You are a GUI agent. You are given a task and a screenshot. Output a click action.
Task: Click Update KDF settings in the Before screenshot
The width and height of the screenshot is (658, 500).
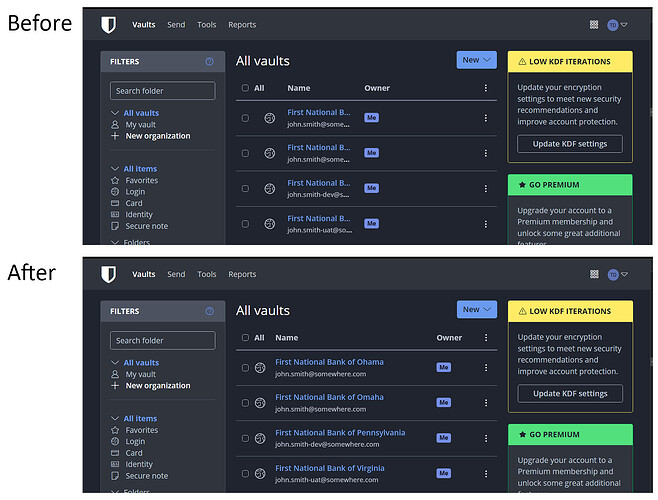click(570, 144)
